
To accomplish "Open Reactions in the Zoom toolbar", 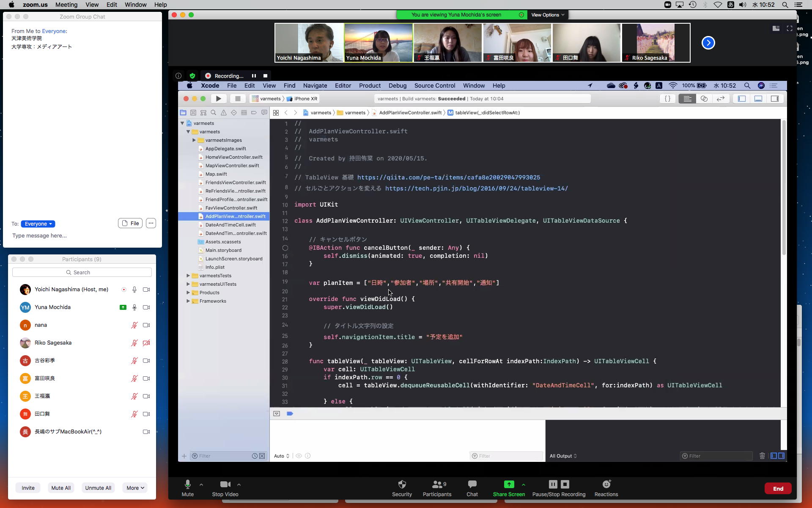I will pyautogui.click(x=606, y=484).
